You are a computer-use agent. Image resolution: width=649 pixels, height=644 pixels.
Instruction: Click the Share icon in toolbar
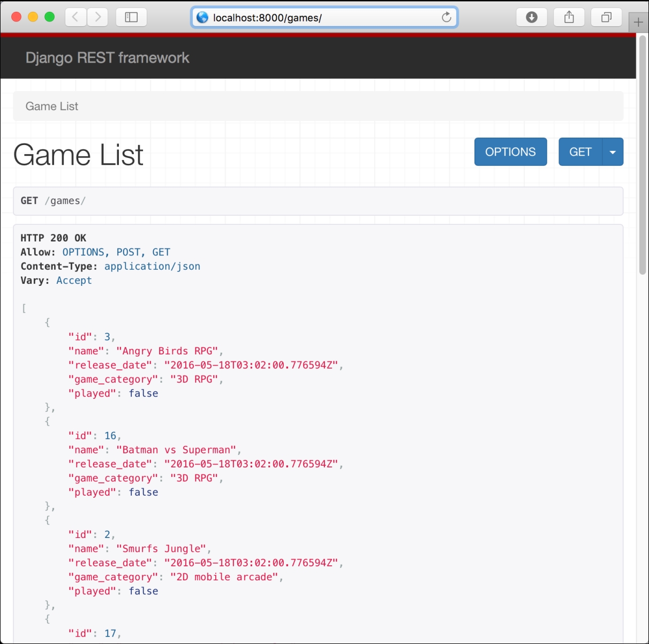pos(569,17)
